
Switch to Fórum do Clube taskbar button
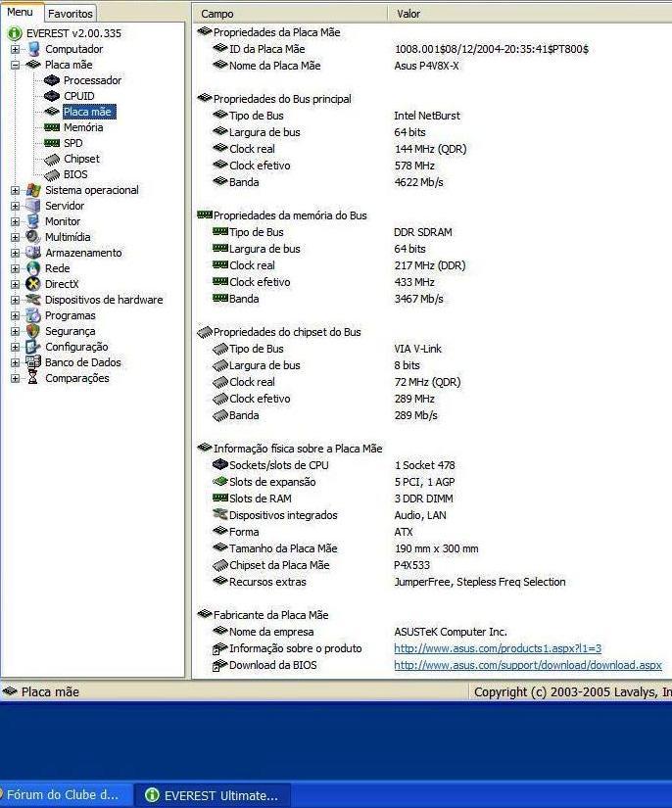pos(66,795)
